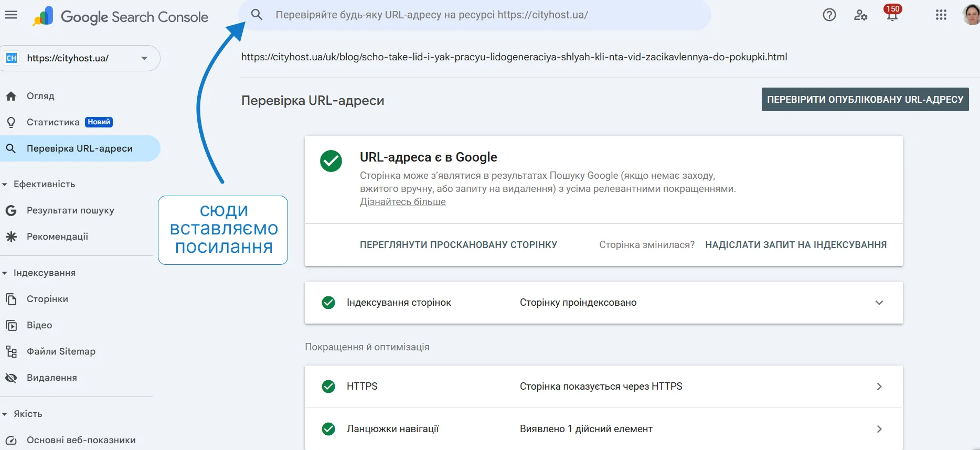Image resolution: width=980 pixels, height=450 pixels.
Task: Open Результати пошуку report
Action: [70, 210]
